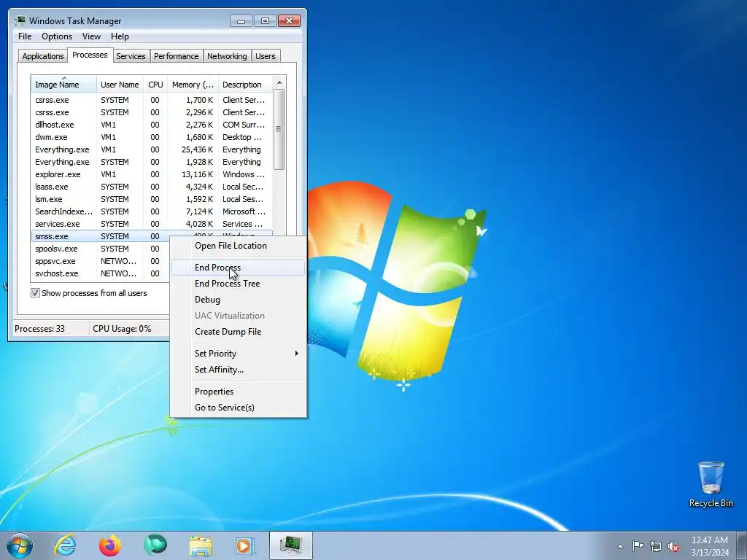Show hidden tray icons arrow
This screenshot has width=747, height=560.
[620, 546]
